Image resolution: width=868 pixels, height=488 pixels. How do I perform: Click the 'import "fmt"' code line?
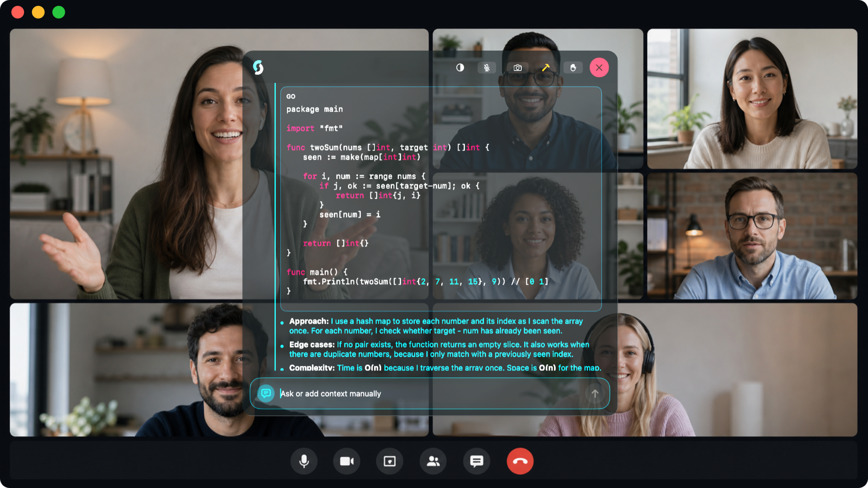[314, 128]
